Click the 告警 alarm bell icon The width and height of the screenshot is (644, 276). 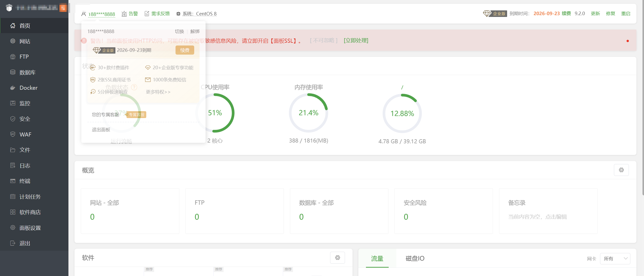click(124, 14)
